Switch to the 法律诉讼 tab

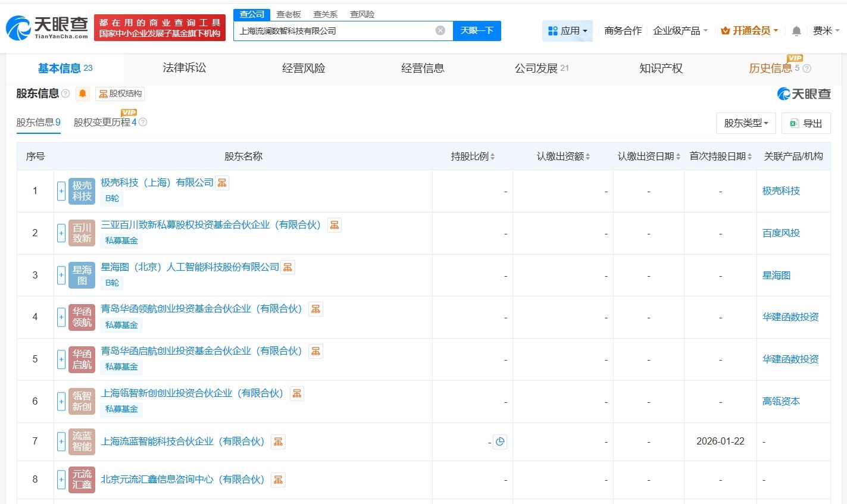pyautogui.click(x=185, y=68)
